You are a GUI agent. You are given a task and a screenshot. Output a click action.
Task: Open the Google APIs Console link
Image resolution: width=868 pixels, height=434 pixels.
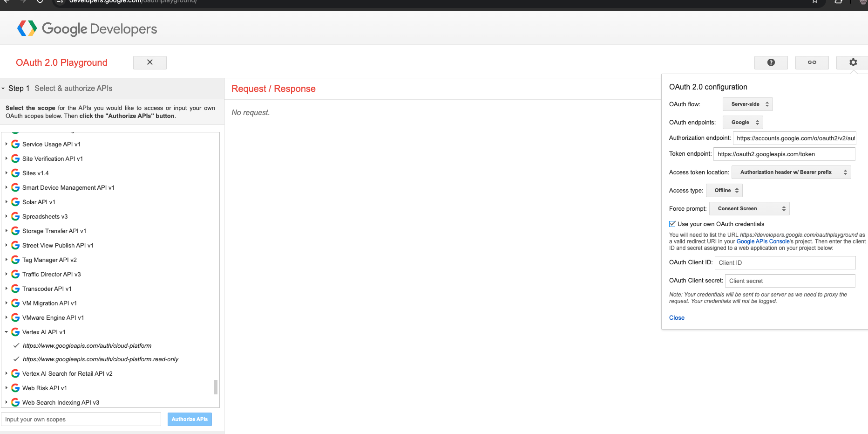click(763, 241)
